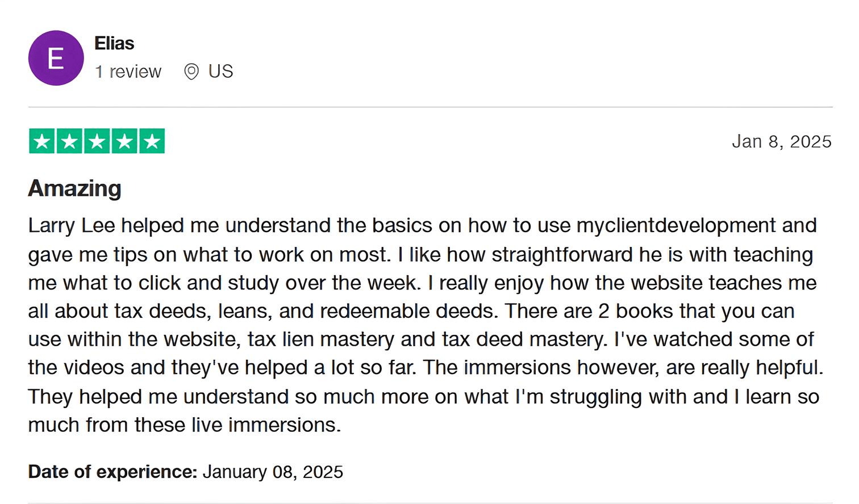Screen dimensions: 859x504
Task: Click the location pin icon
Action: (191, 72)
